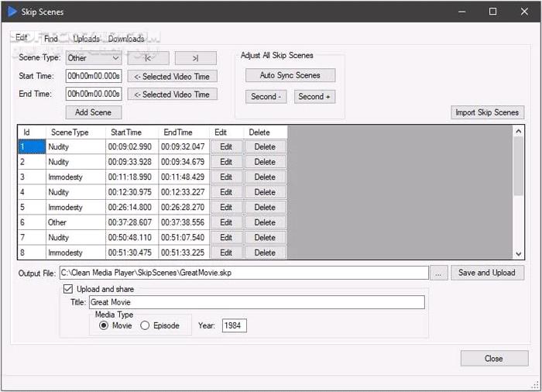542x392 pixels.
Task: Delete scene 3 Immodesty row
Action: click(x=265, y=177)
